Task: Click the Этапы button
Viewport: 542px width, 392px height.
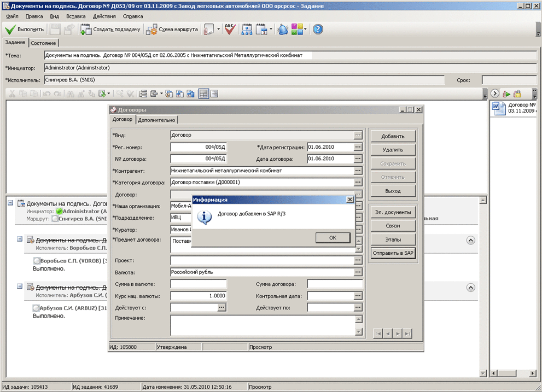Action: [x=393, y=239]
